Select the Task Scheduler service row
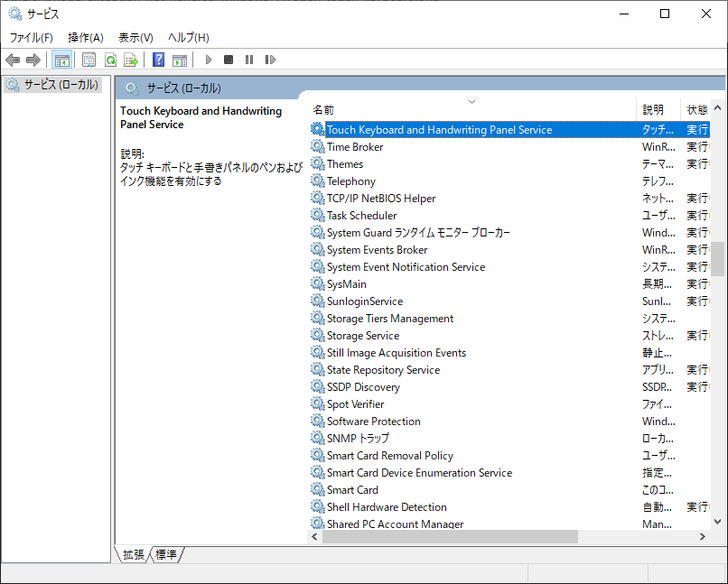 click(x=361, y=216)
